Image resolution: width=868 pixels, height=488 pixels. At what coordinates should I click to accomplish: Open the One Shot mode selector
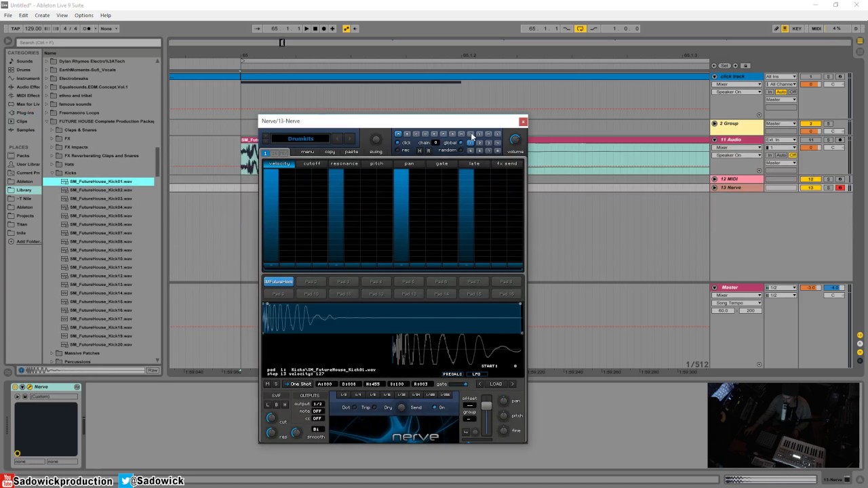point(298,384)
